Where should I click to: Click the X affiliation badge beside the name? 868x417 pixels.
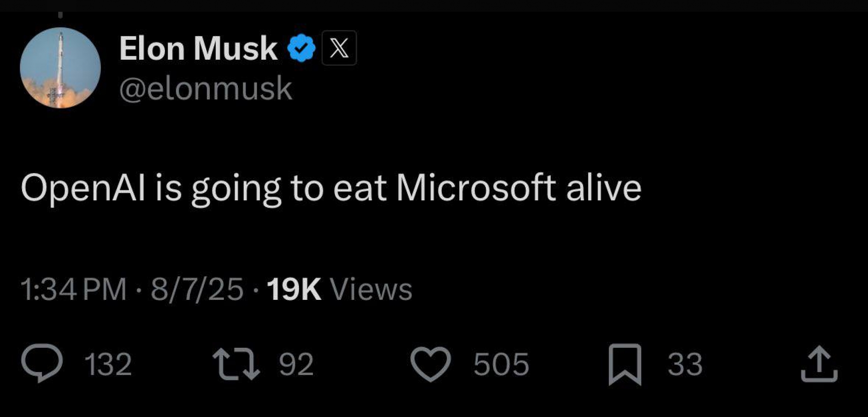coord(339,48)
